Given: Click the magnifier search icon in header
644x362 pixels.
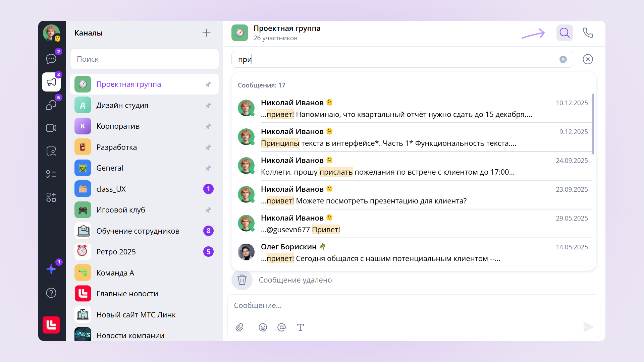Looking at the screenshot, I should click(x=565, y=33).
